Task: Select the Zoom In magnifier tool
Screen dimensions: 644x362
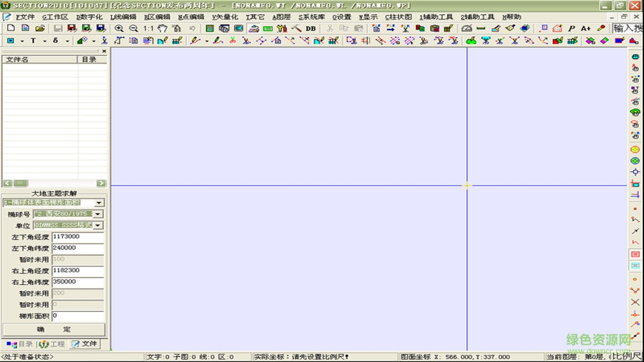Action: click(x=119, y=28)
